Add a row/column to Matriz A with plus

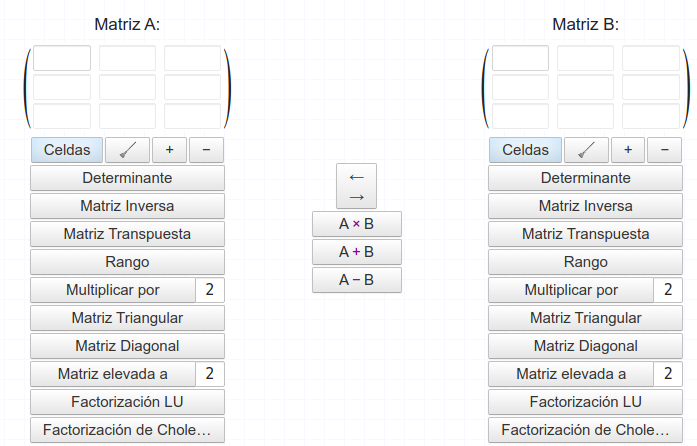tap(169, 150)
